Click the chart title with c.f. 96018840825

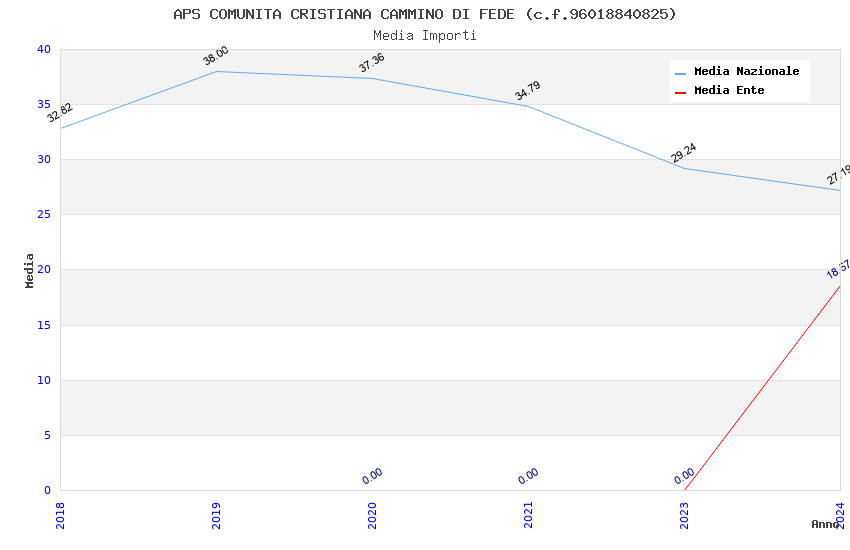point(425,14)
